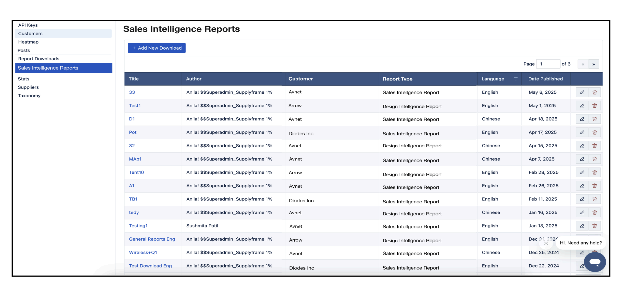
Task: Open the Tent10 report link
Action: [136, 173]
